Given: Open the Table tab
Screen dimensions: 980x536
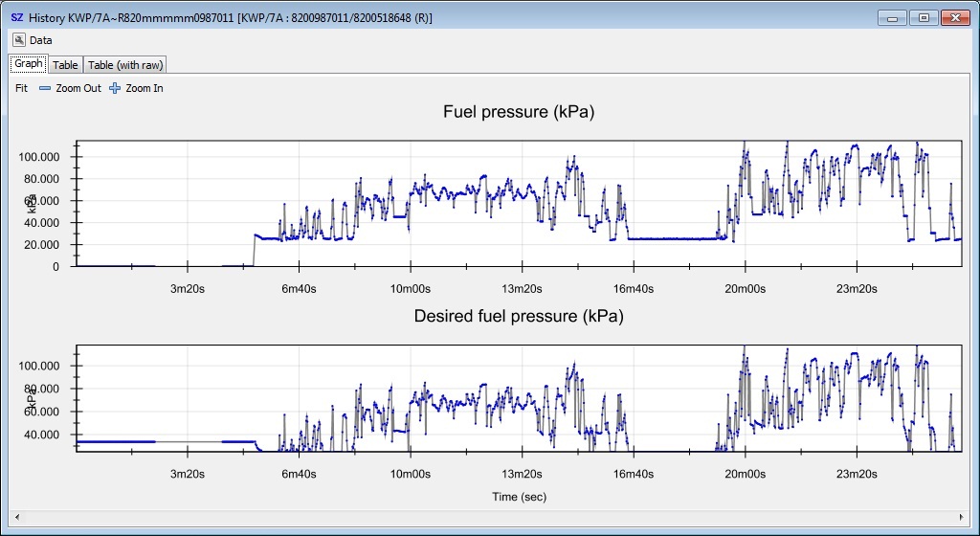Looking at the screenshot, I should click(x=65, y=65).
